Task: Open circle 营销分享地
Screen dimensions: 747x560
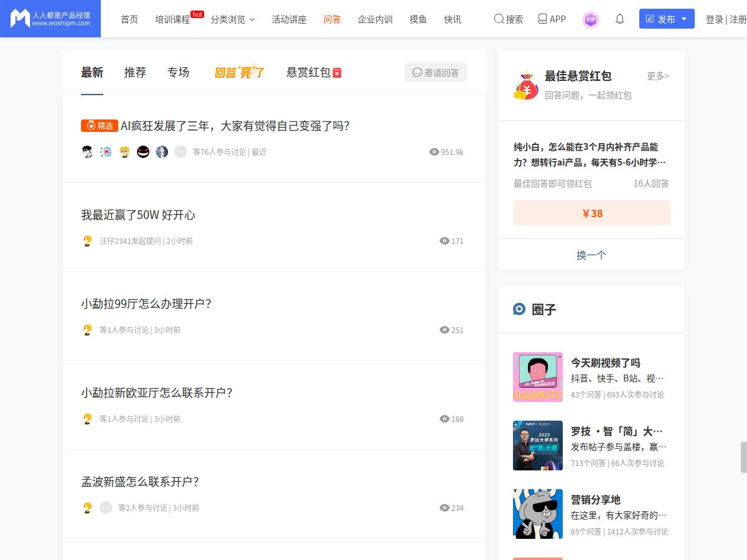Action: click(596, 500)
